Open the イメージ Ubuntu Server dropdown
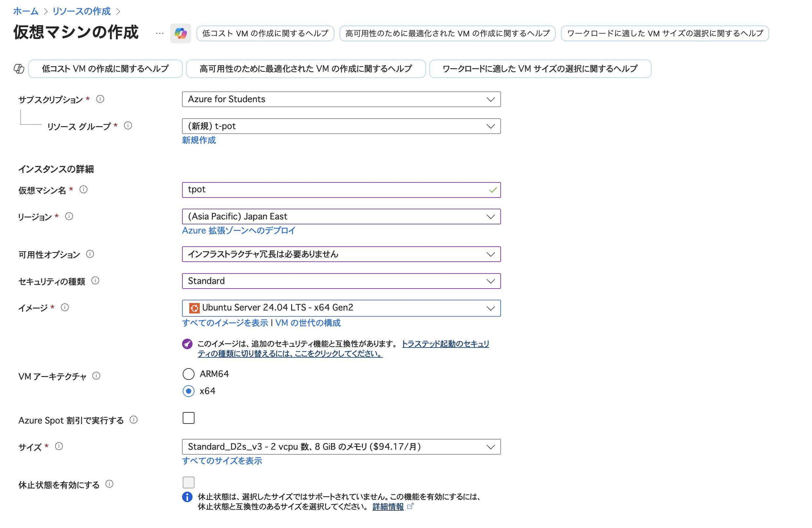Screen dimensions: 812x528 point(341,308)
